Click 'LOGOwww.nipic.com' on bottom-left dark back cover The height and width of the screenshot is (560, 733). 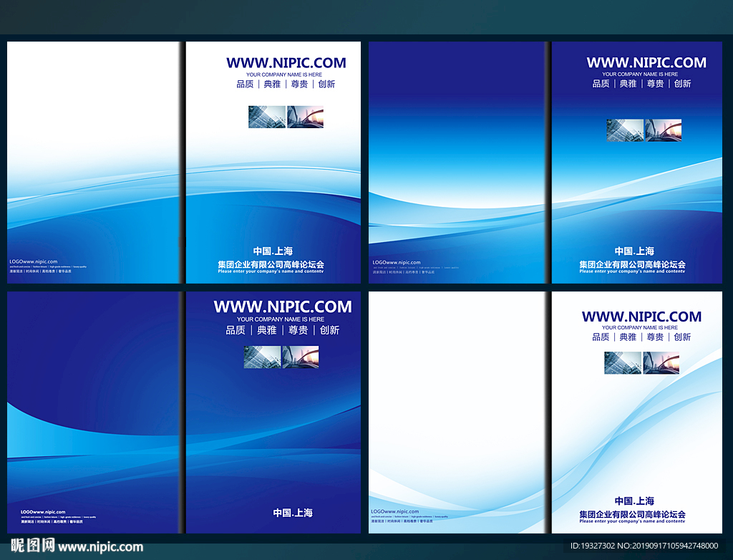pyautogui.click(x=43, y=512)
